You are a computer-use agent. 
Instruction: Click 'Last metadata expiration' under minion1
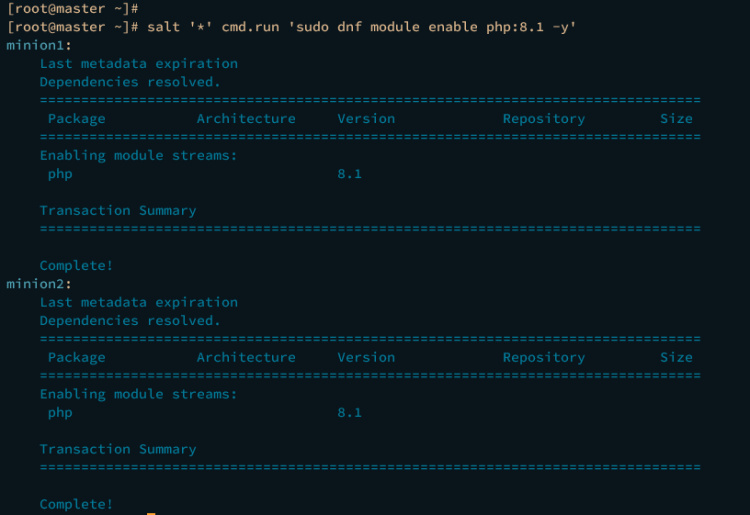point(138,63)
